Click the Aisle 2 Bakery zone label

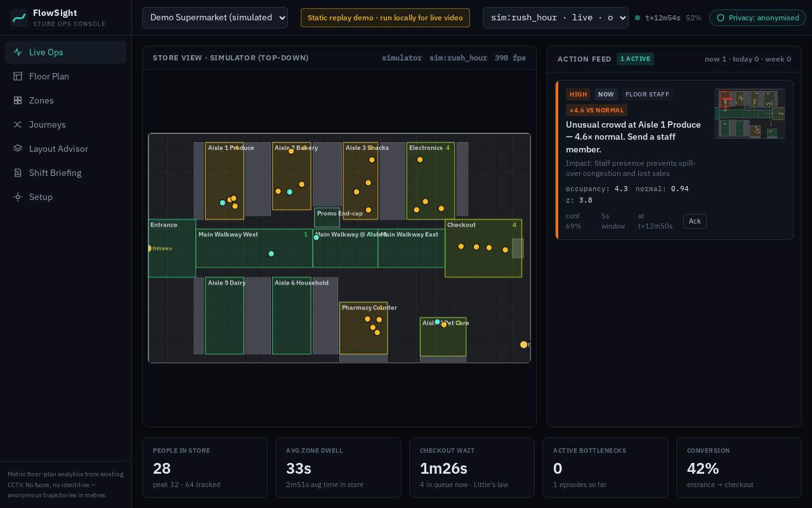296,148
